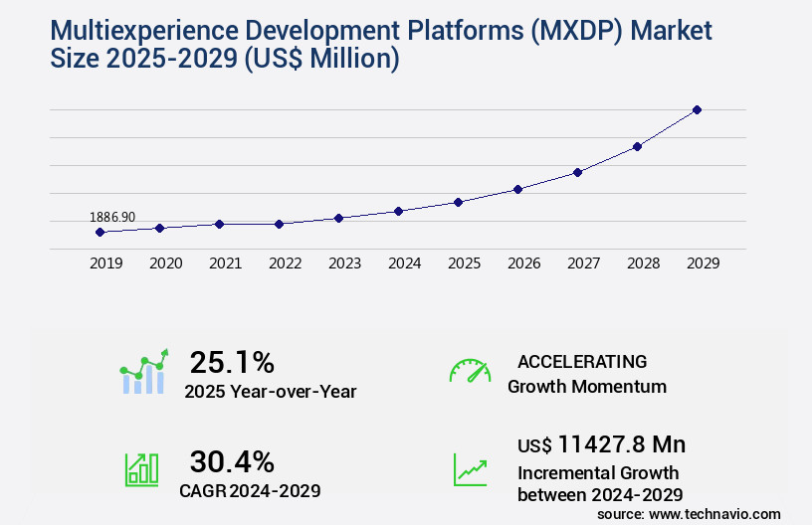The image size is (812, 525).
Task: Click the bar chart icon beside 25.1%
Action: (144, 372)
